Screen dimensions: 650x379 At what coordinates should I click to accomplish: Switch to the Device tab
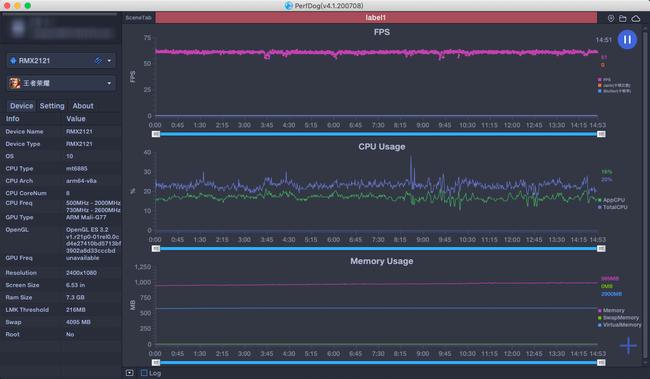(x=22, y=106)
